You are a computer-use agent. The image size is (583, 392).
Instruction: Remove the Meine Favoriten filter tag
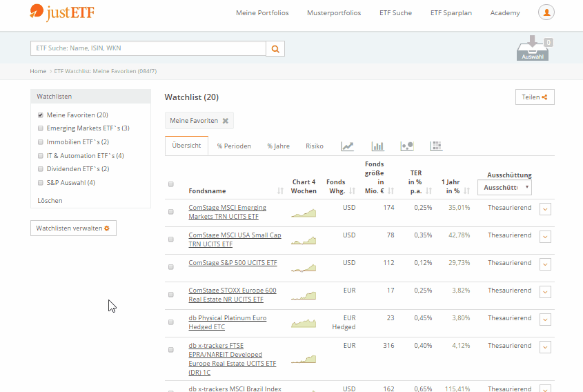point(225,121)
